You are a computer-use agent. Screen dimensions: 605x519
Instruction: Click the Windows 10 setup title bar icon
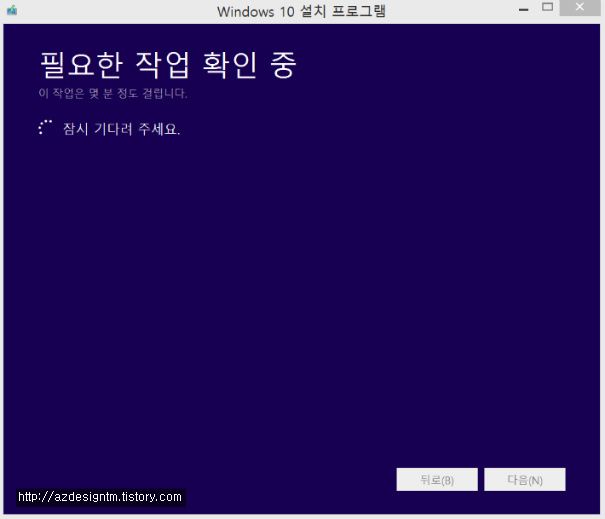point(12,10)
